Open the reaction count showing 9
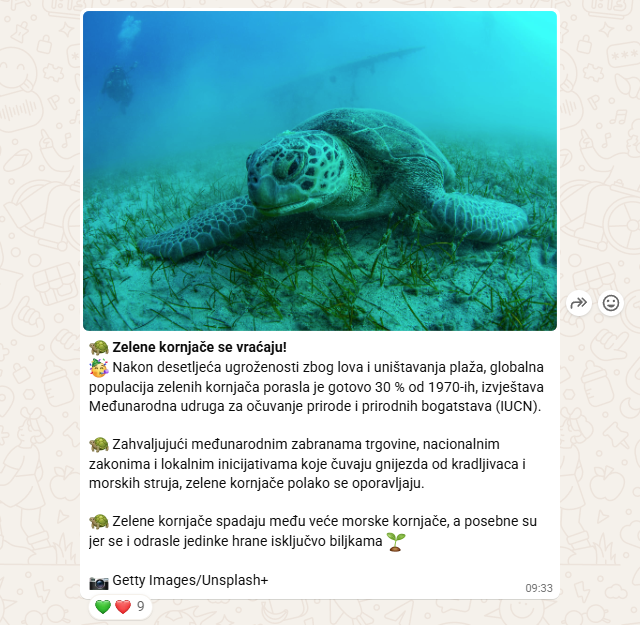The width and height of the screenshot is (640, 625). point(140,607)
